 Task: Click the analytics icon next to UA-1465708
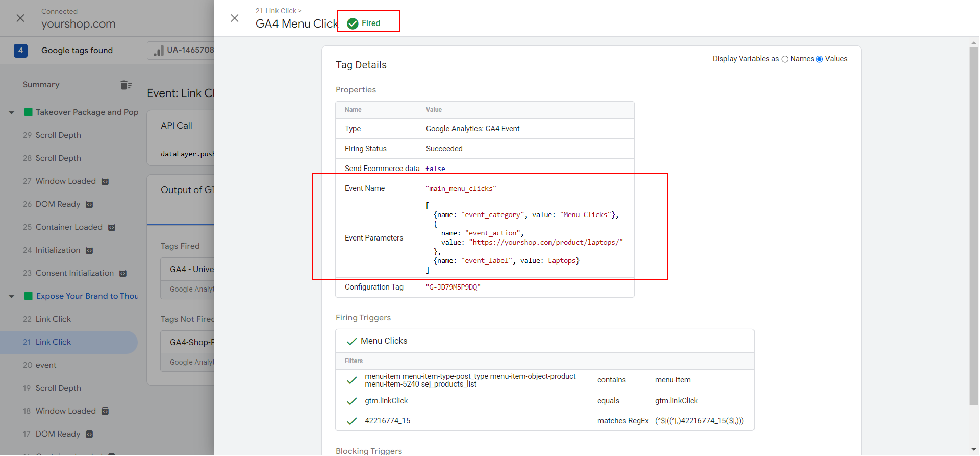(x=159, y=51)
